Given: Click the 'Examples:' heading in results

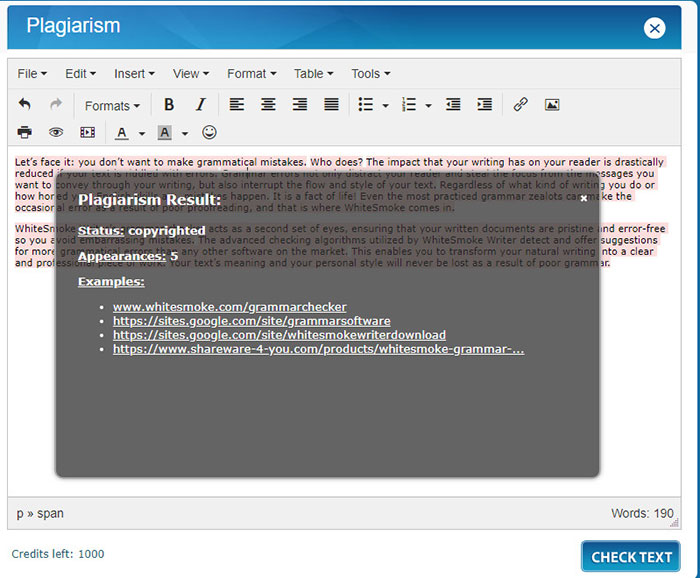Looking at the screenshot, I should [x=111, y=282].
